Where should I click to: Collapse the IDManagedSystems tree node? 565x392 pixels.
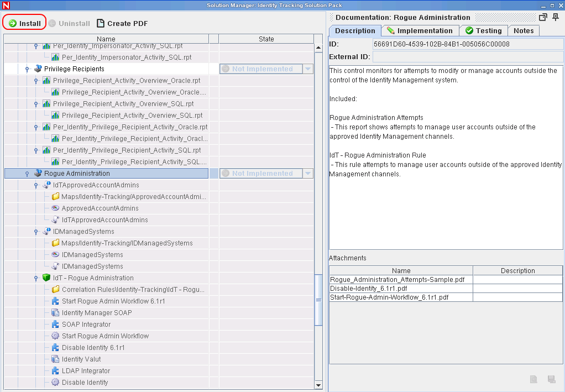pos(36,232)
